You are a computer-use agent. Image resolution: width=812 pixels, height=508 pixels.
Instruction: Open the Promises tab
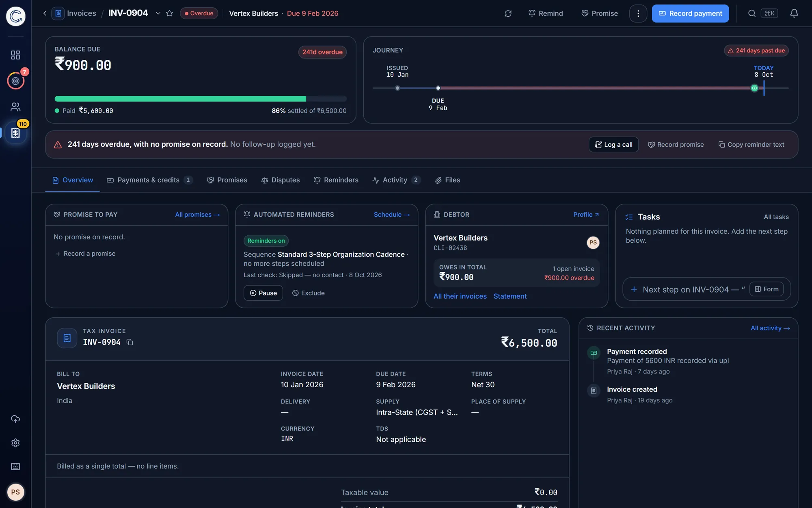(227, 180)
